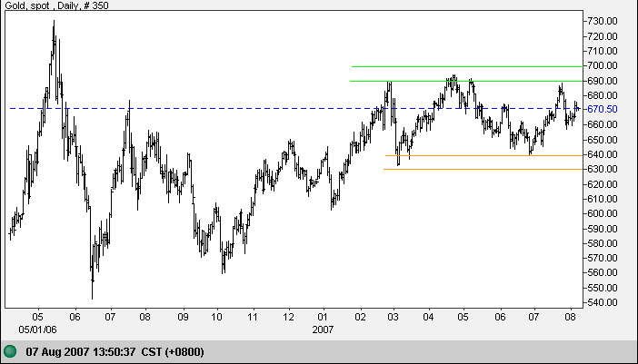The image size is (638, 364).
Task: Click the 730.00 price axis label
Action: click(603, 21)
